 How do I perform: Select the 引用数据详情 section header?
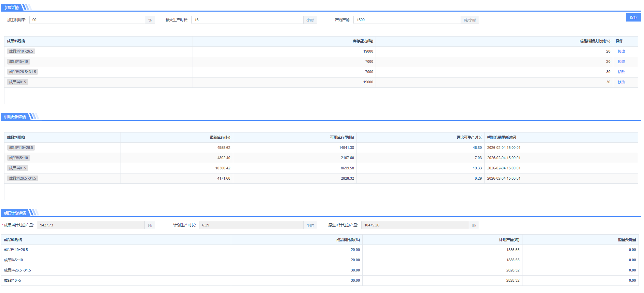pyautogui.click(x=15, y=117)
